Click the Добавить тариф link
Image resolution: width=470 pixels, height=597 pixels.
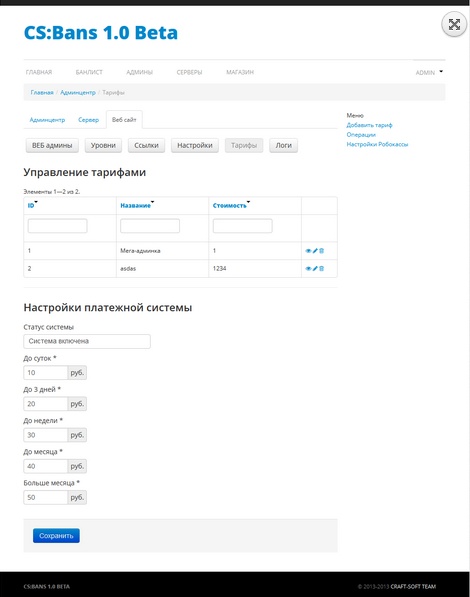point(369,125)
